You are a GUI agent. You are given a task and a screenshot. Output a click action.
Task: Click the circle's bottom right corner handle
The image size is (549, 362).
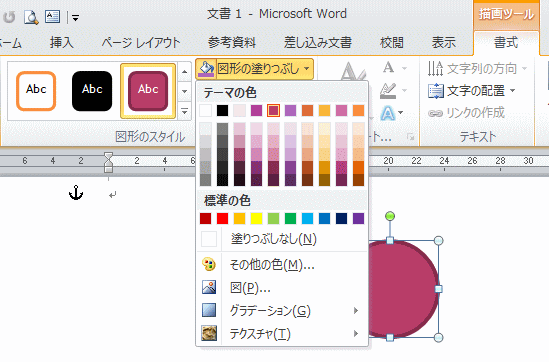pos(438,337)
